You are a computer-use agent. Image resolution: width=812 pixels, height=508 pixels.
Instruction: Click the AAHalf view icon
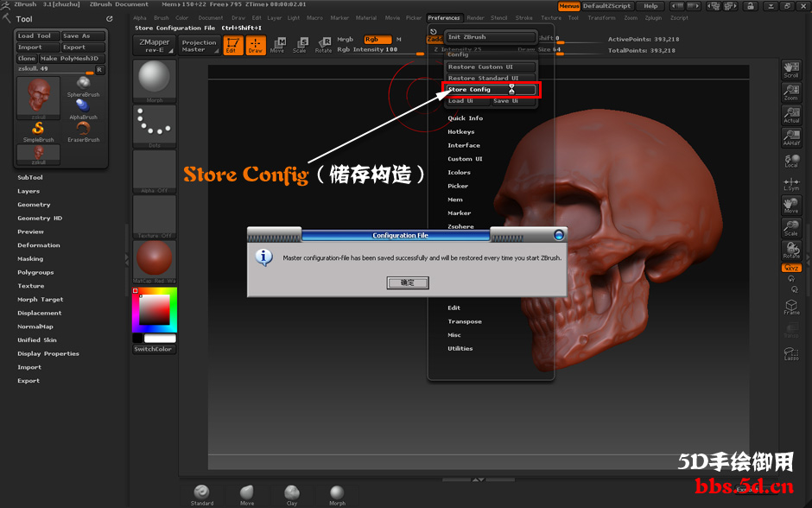pyautogui.click(x=791, y=137)
